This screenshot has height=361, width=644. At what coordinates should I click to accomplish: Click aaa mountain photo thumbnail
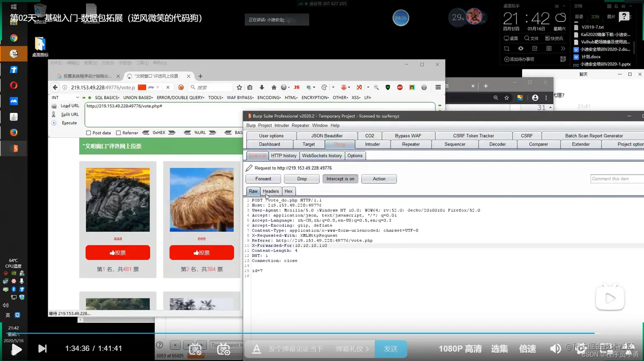coord(118,200)
